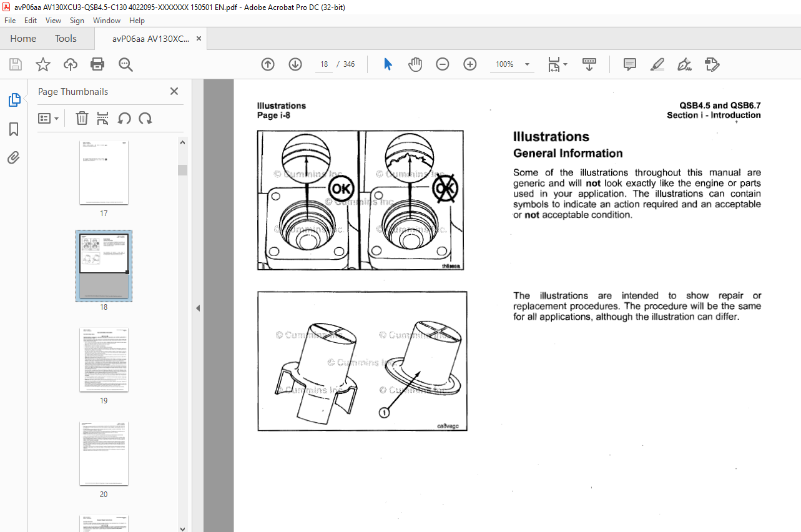Activate the selection arrow tool

[x=388, y=64]
